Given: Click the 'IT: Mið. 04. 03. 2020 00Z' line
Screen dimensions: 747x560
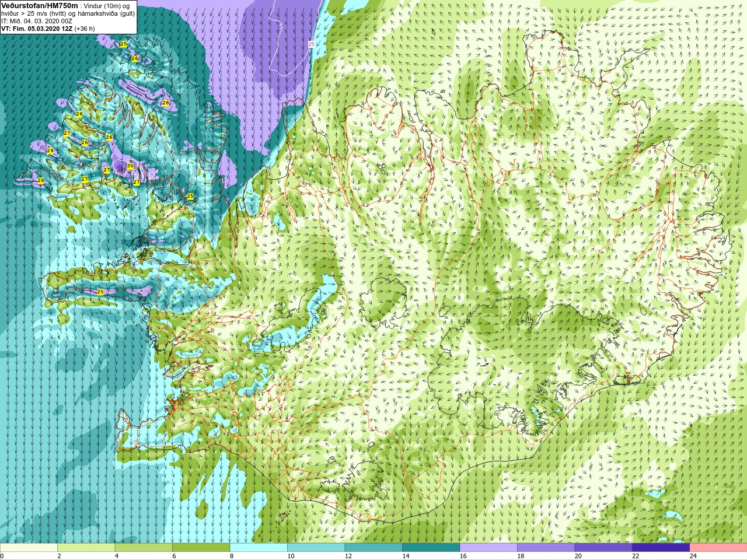Looking at the screenshot, I should coord(37,21).
